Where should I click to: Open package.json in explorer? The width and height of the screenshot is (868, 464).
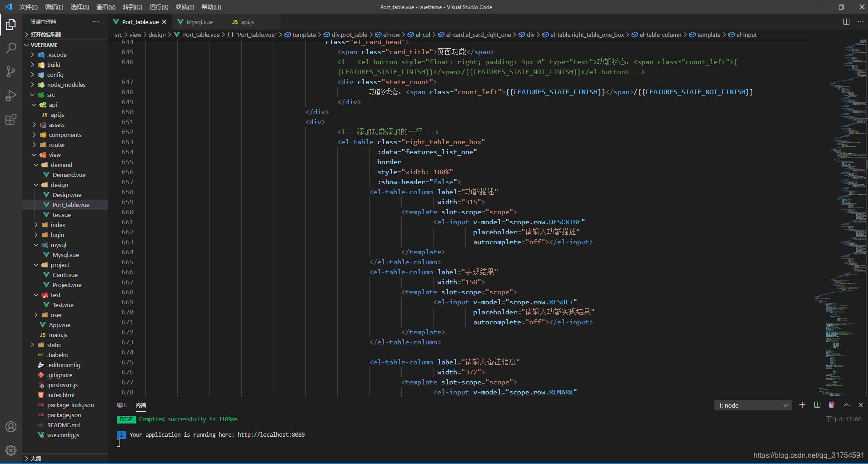coord(64,415)
